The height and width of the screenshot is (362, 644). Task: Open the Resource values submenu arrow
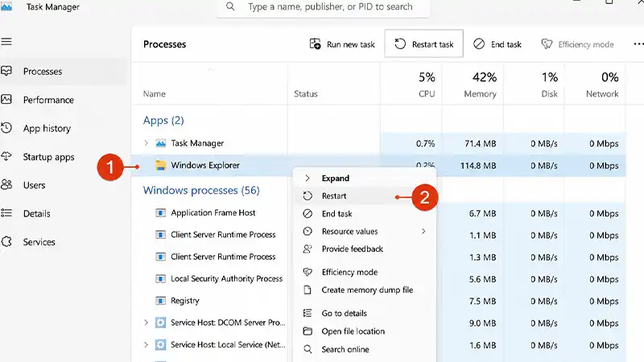coord(423,231)
